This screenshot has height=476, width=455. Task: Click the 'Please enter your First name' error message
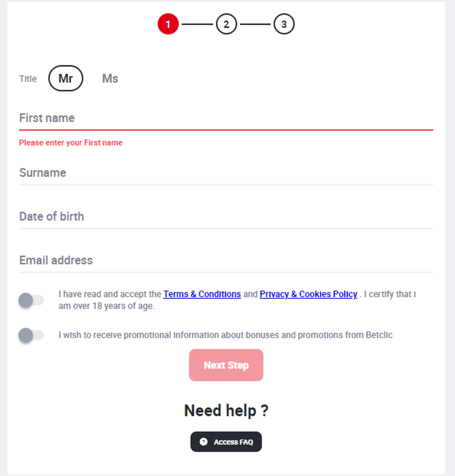point(71,143)
